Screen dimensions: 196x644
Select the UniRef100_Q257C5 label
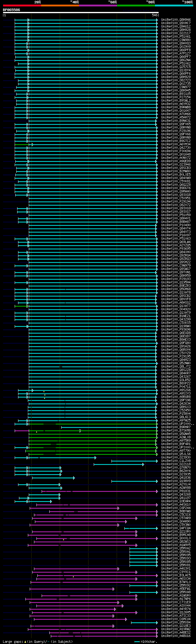tap(176, 67)
